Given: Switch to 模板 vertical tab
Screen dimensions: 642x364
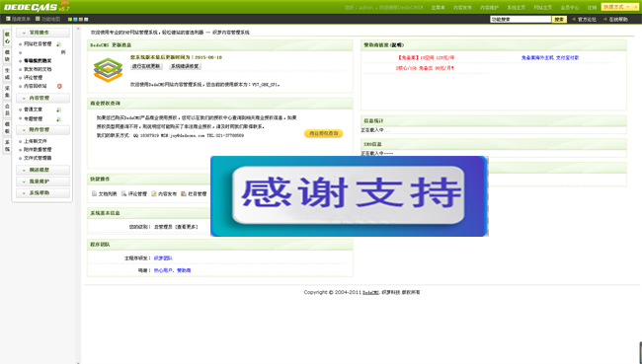Looking at the screenshot, I should [7, 127].
